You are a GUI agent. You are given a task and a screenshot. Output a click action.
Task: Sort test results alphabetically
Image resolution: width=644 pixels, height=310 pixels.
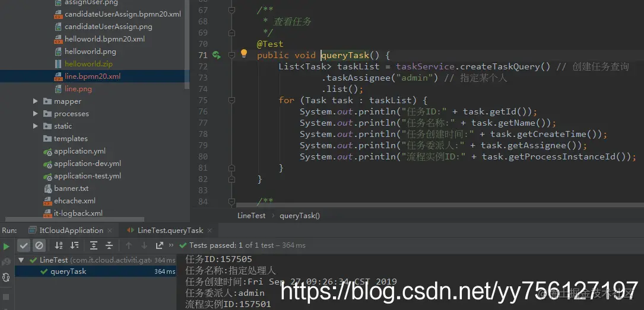59,245
